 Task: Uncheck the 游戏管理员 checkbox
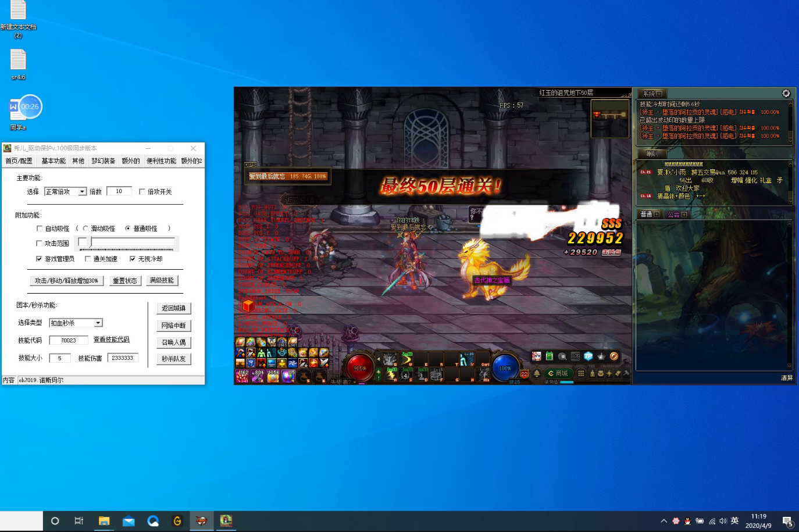[x=40, y=259]
